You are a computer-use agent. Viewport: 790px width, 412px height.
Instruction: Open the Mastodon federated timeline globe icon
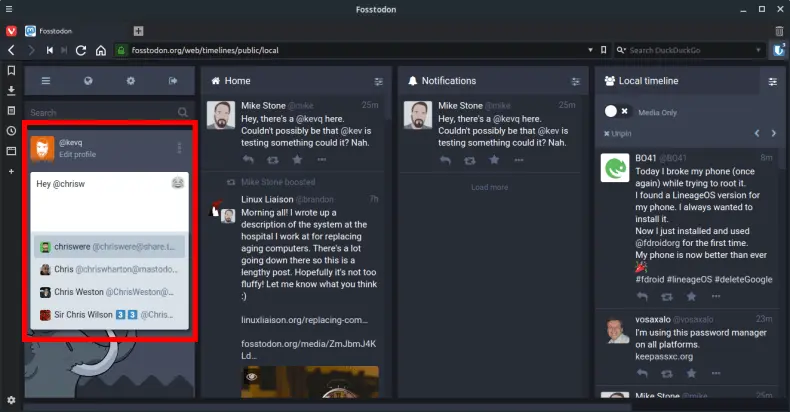pos(88,81)
